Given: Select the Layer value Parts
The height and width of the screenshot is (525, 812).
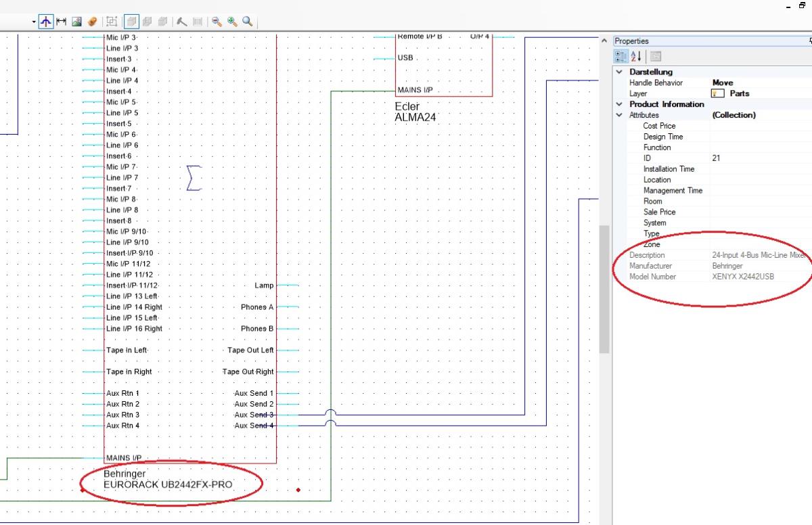Looking at the screenshot, I should tap(740, 93).
